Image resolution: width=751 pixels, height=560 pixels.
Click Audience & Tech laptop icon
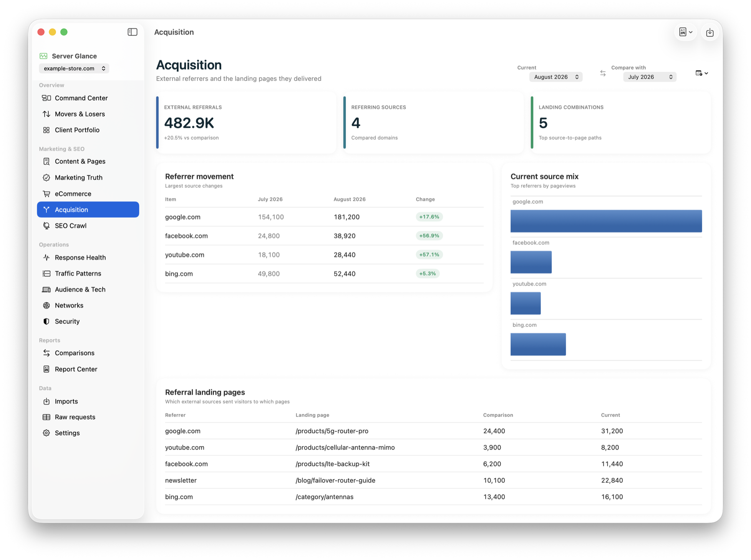(x=46, y=290)
